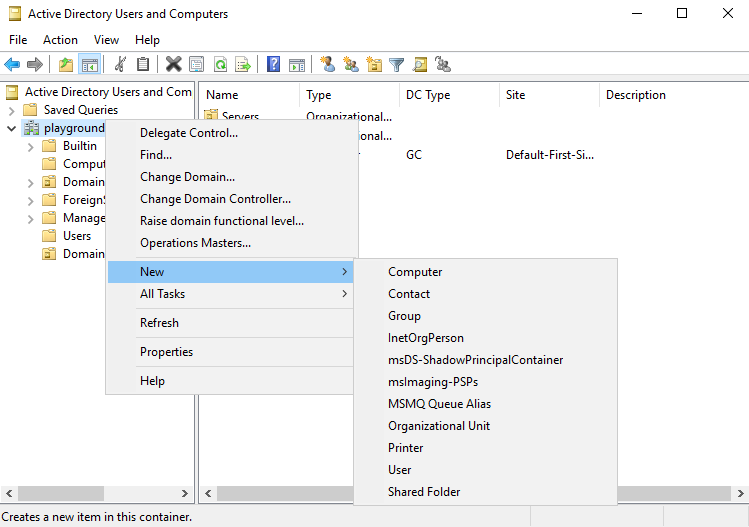749x527 pixels.
Task: Expand the Builtin tree node
Action: 31,147
